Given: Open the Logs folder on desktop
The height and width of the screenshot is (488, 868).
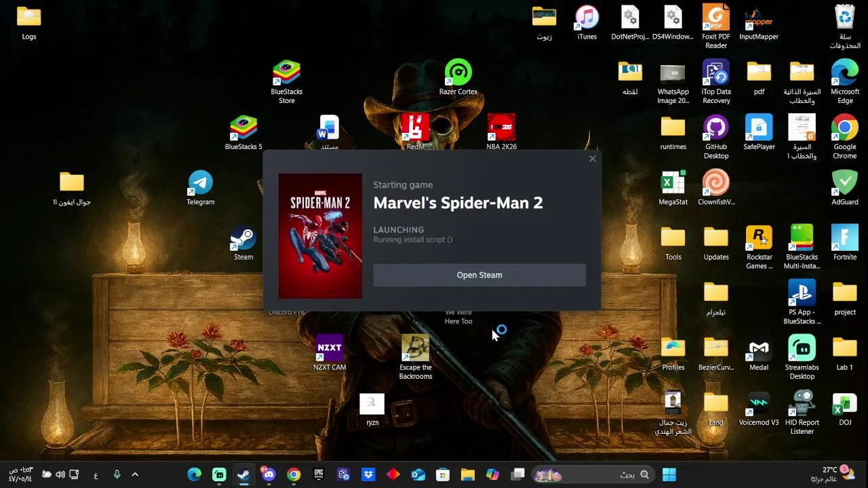Looking at the screenshot, I should click(29, 22).
